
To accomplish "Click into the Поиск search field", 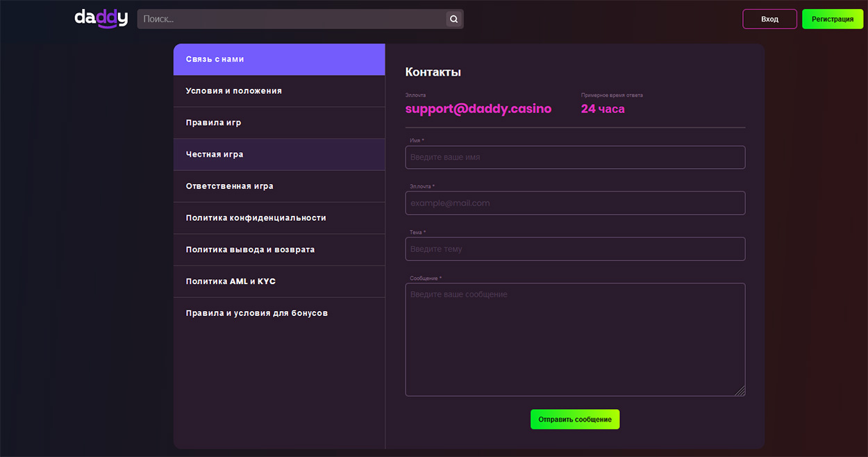I will click(292, 19).
